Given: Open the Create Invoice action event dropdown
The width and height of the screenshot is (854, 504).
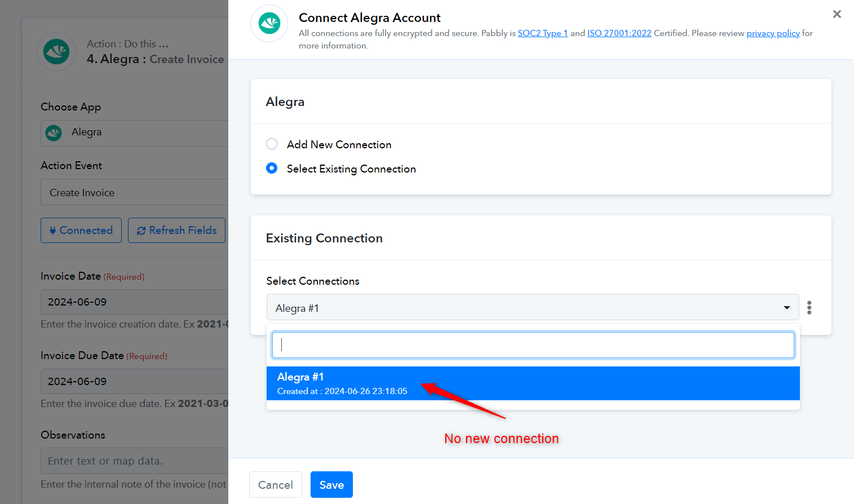Looking at the screenshot, I should pos(135,192).
